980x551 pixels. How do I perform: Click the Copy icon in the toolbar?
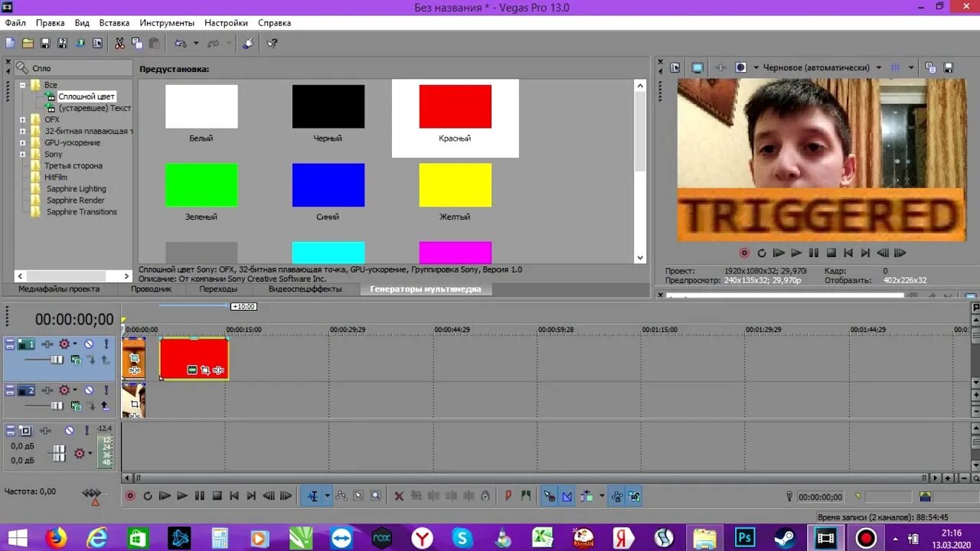pos(136,44)
